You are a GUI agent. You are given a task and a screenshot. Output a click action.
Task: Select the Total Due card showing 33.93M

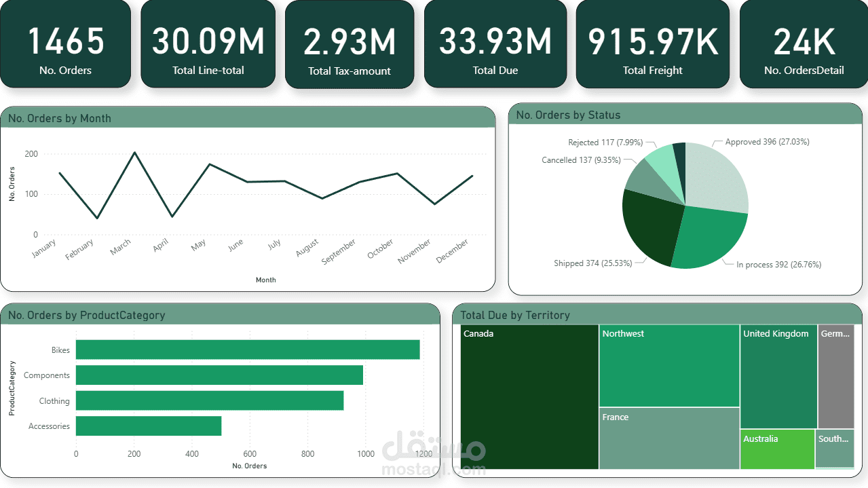(495, 43)
